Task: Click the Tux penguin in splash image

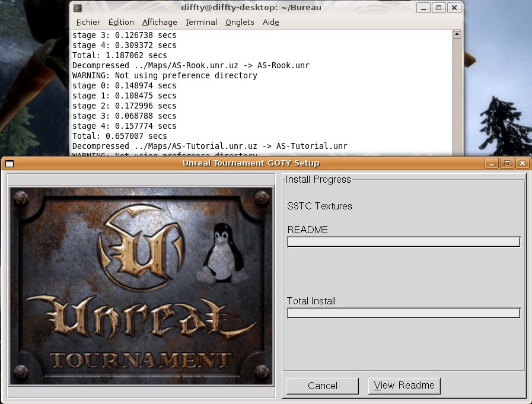Action: click(221, 252)
